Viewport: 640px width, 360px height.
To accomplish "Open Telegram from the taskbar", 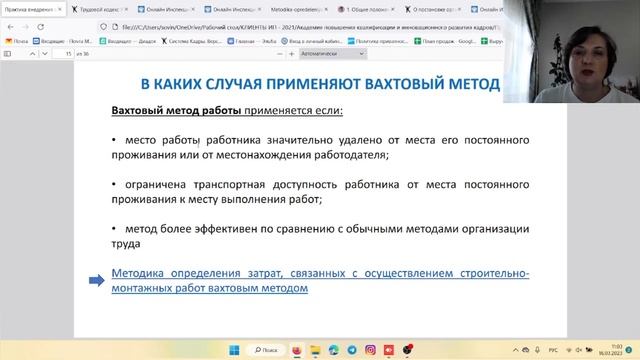I will pyautogui.click(x=352, y=350).
